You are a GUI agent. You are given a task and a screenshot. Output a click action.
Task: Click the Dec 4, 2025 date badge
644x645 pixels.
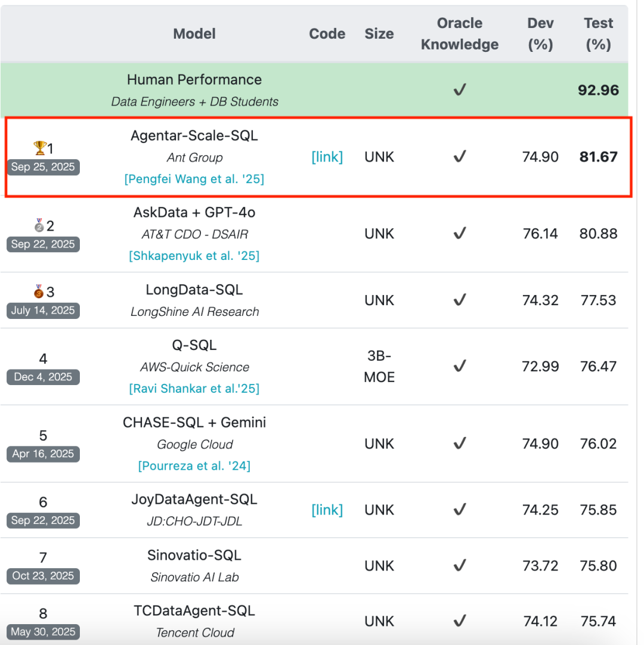pyautogui.click(x=43, y=377)
